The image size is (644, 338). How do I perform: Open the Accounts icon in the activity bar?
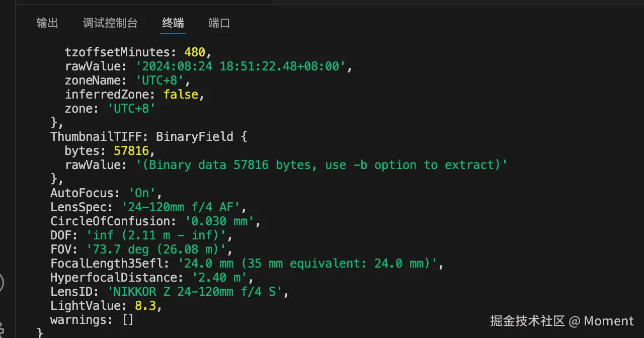tap(2, 283)
